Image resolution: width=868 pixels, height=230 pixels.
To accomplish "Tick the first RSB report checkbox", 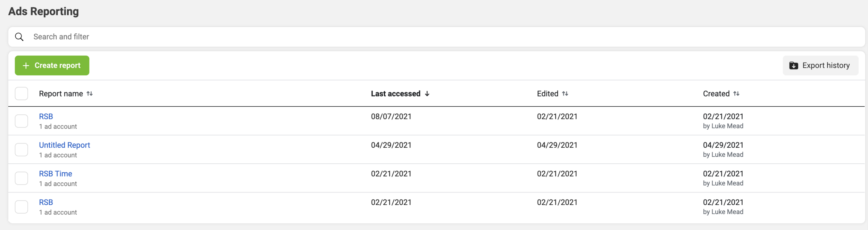I will [22, 121].
